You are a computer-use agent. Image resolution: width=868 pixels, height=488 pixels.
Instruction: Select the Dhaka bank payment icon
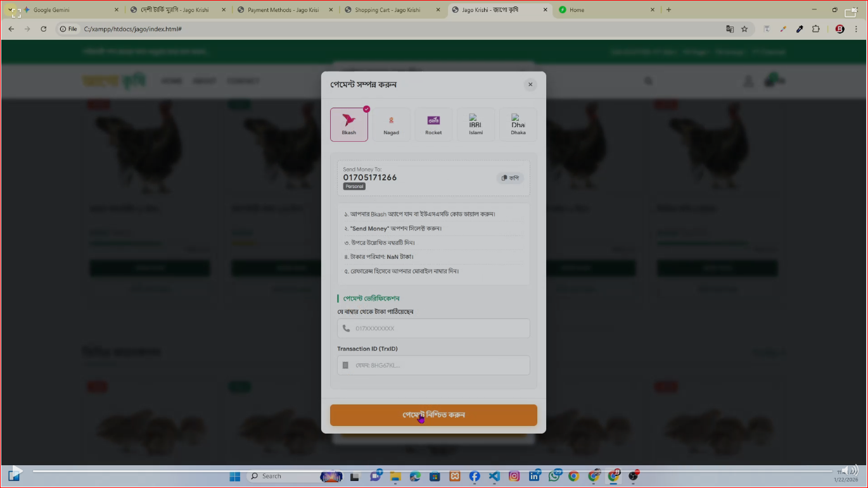pos(518,124)
